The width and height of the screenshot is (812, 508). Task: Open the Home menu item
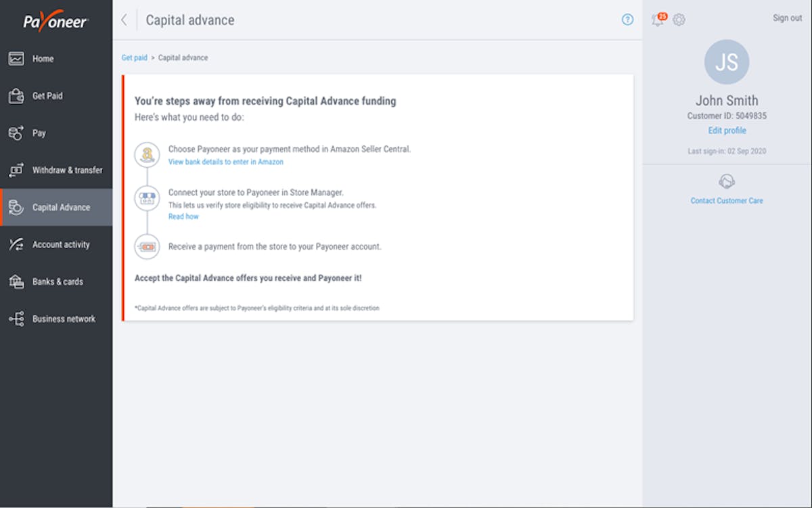point(56,59)
